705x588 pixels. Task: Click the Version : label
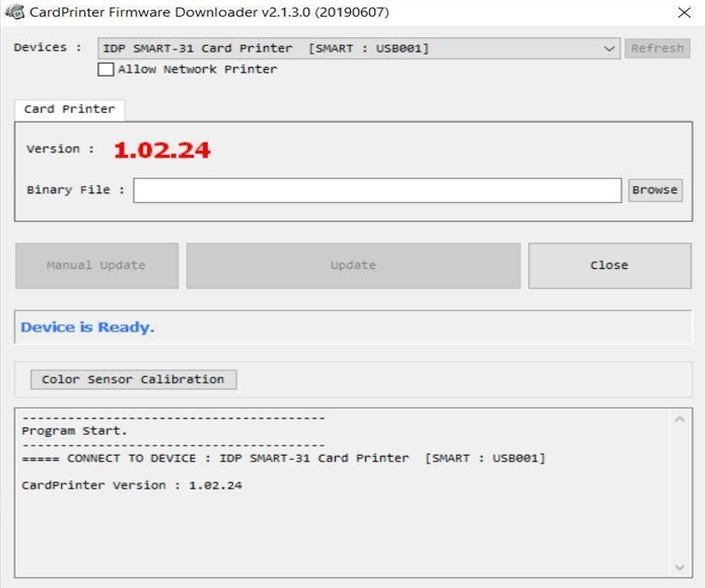pyautogui.click(x=60, y=149)
